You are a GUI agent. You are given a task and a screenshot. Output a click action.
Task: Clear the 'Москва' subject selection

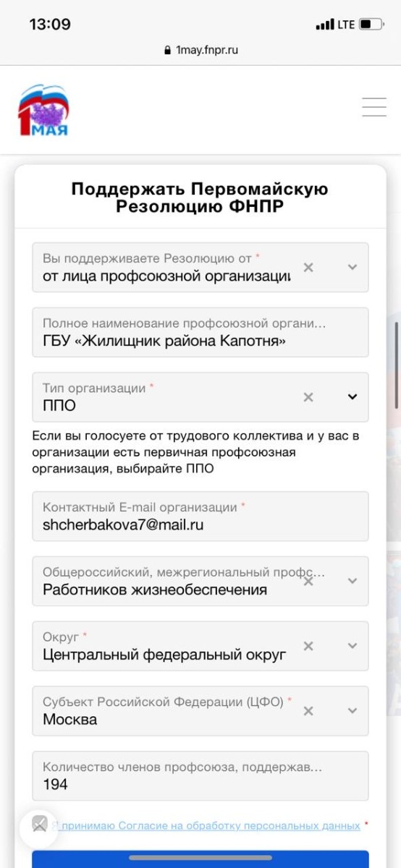[308, 711]
